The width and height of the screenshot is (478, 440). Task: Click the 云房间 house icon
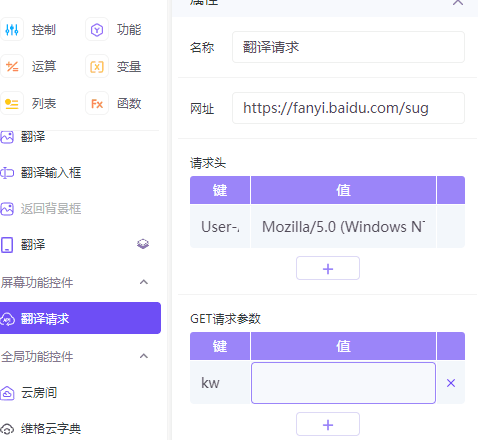tap(7, 393)
